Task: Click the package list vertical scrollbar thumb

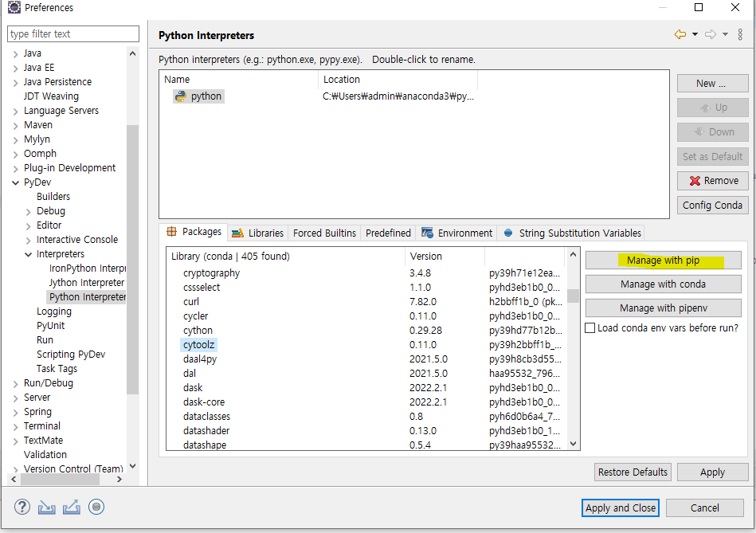Action: [573, 296]
